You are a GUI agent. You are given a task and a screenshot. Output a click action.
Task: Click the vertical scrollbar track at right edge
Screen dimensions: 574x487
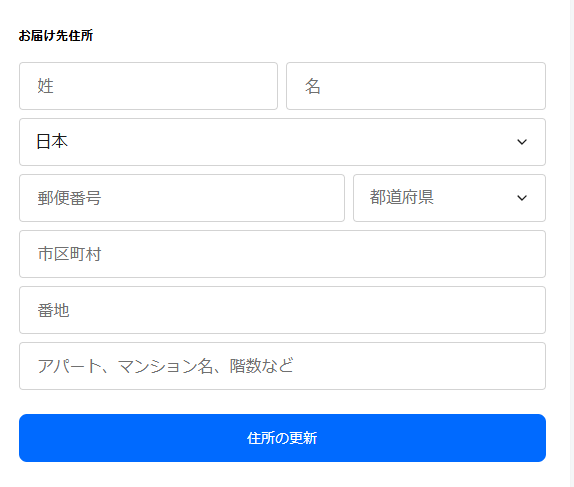pyautogui.click(x=572, y=244)
